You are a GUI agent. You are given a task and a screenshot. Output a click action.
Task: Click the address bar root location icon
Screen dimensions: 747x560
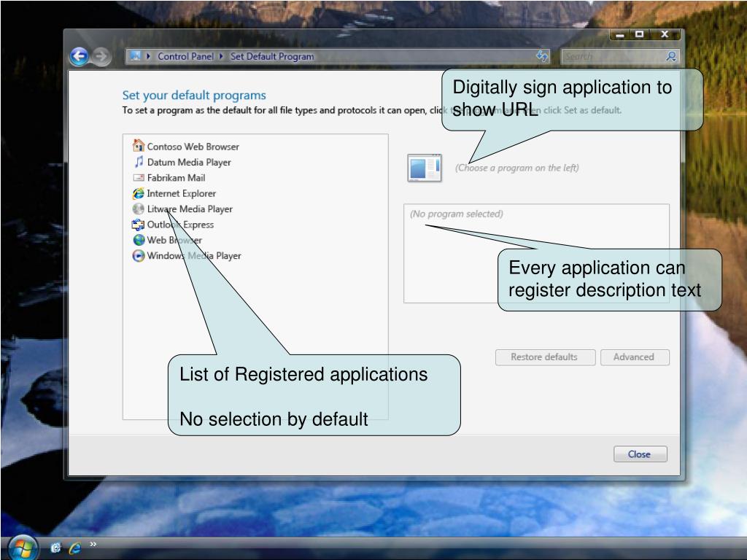[x=135, y=56]
